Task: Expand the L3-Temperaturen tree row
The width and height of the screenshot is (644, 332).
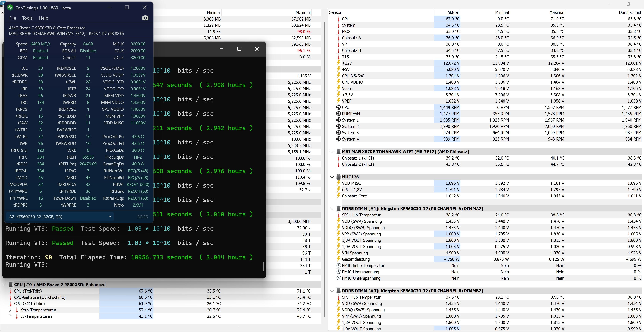Action: click(x=10, y=316)
